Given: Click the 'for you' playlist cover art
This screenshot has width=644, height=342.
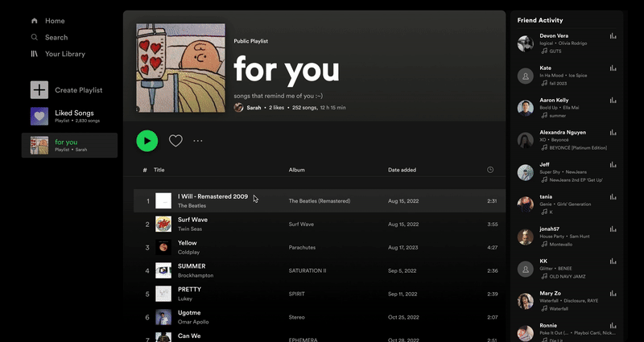Looking at the screenshot, I should 180,68.
